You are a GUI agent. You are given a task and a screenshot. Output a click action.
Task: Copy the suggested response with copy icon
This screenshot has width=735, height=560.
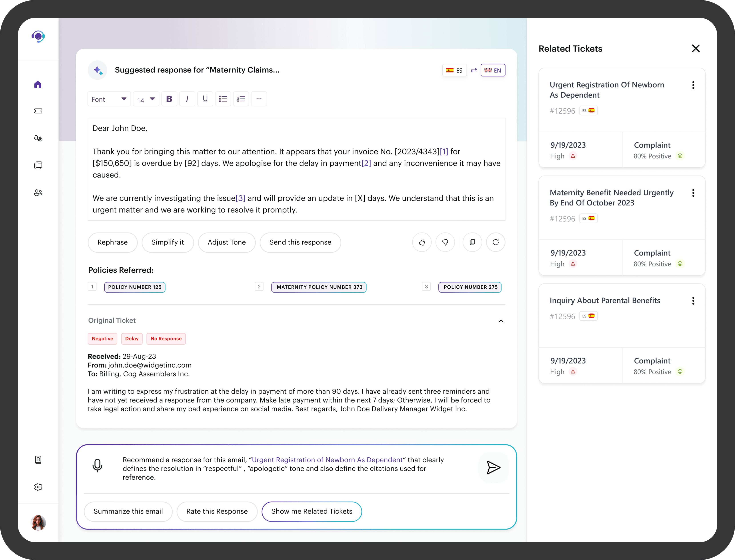(472, 242)
